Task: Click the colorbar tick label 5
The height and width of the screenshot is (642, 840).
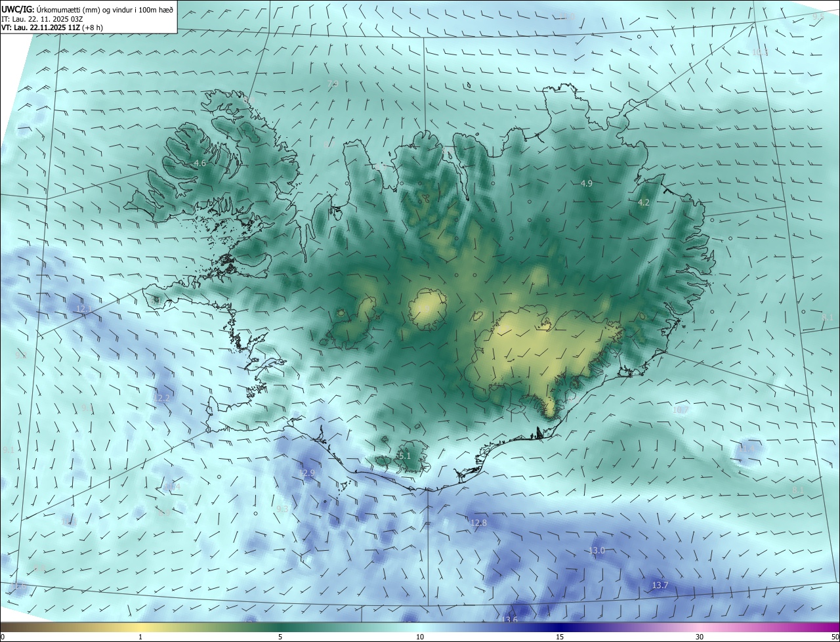Action: pos(280,637)
